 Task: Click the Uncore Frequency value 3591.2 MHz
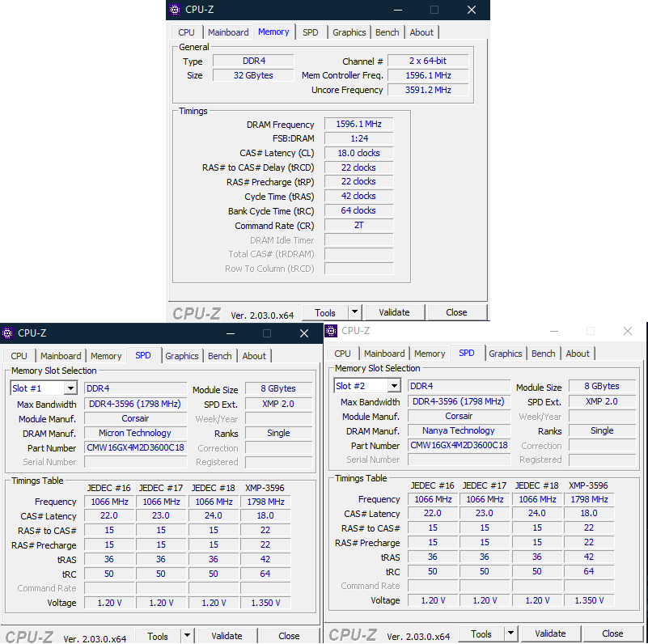point(428,90)
